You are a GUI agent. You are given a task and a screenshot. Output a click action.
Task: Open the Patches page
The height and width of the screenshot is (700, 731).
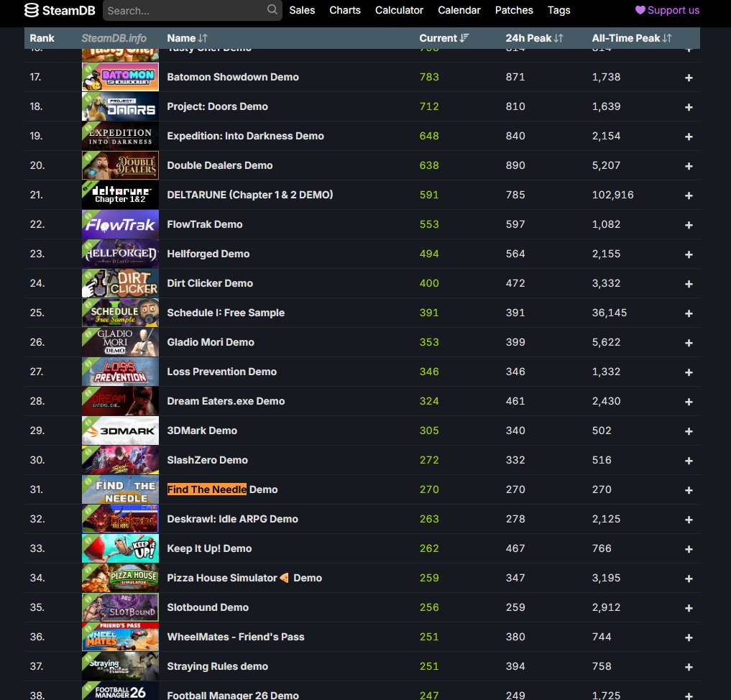click(x=514, y=10)
